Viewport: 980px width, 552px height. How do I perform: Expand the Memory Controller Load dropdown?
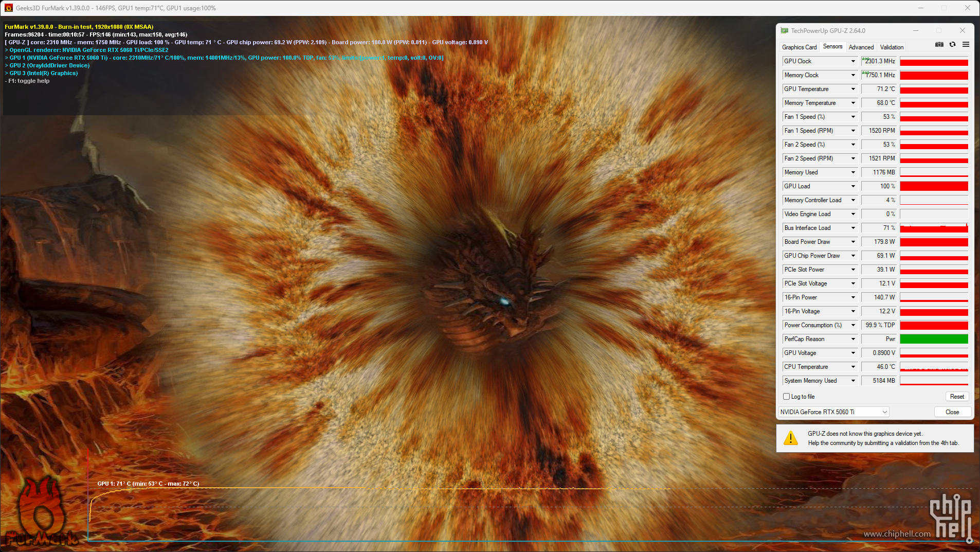coord(853,200)
